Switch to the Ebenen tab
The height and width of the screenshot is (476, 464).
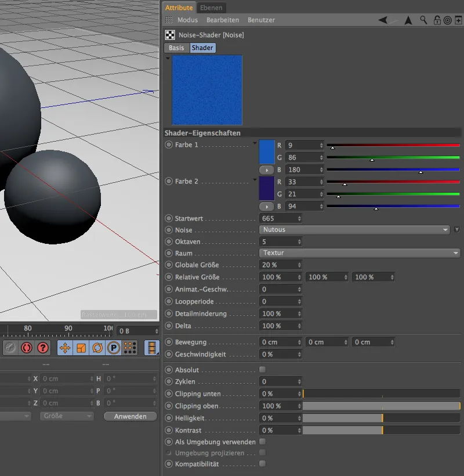coord(211,8)
